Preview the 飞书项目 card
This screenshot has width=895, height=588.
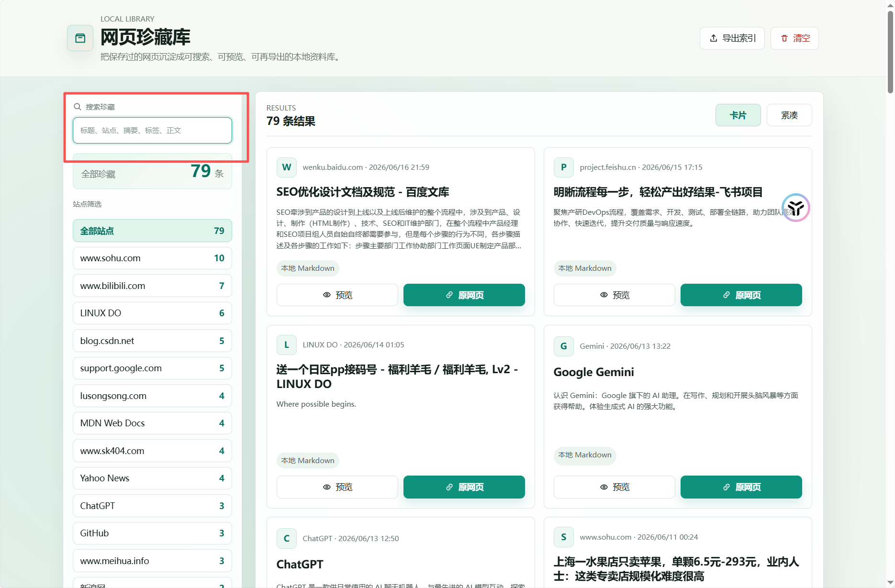pyautogui.click(x=615, y=295)
